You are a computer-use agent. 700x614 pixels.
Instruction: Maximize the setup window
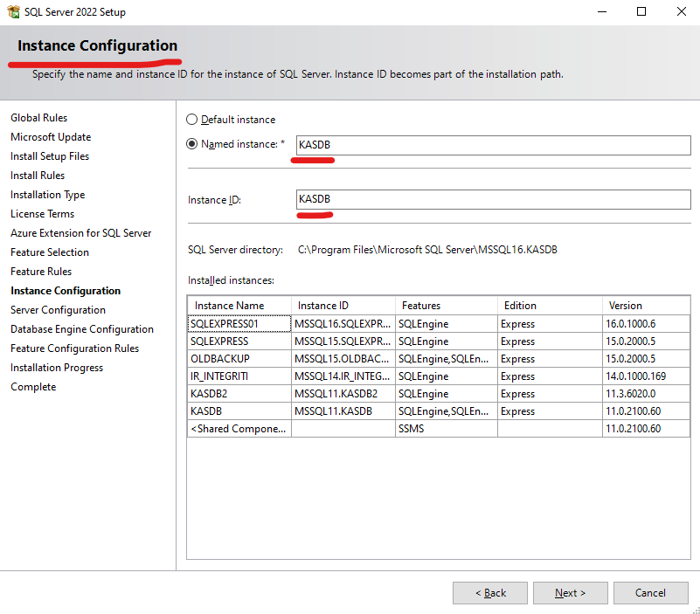pos(641,12)
